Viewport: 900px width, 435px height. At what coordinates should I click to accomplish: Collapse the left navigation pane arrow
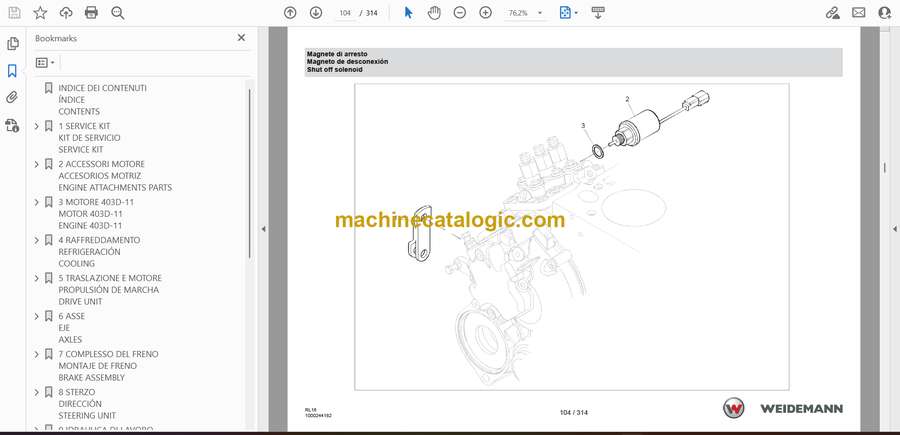tap(263, 229)
